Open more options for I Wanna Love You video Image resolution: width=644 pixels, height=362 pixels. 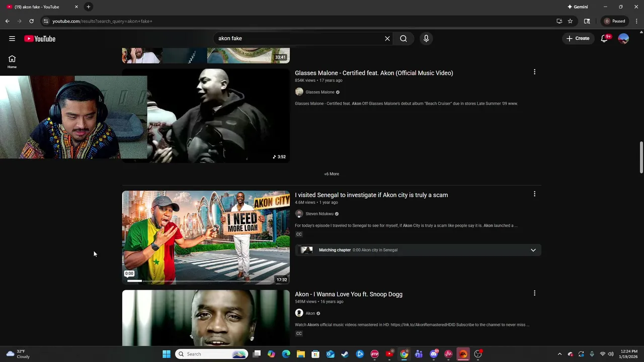pos(534,293)
